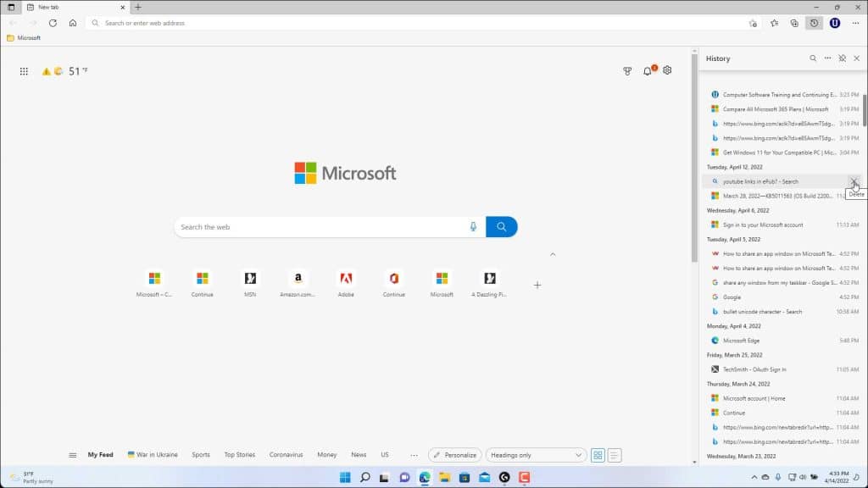Open the 'A Dazzling Pl...' quick link tile
The image size is (868, 488).
(x=489, y=283)
